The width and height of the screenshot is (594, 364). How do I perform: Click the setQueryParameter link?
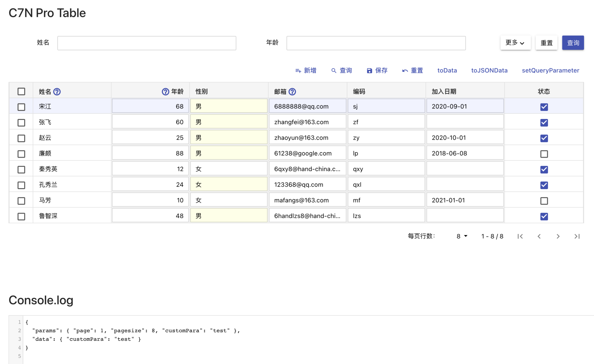[550, 70]
